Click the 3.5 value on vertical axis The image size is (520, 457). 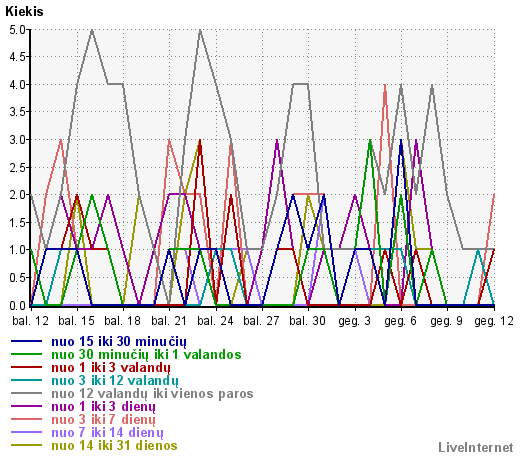coord(17,112)
